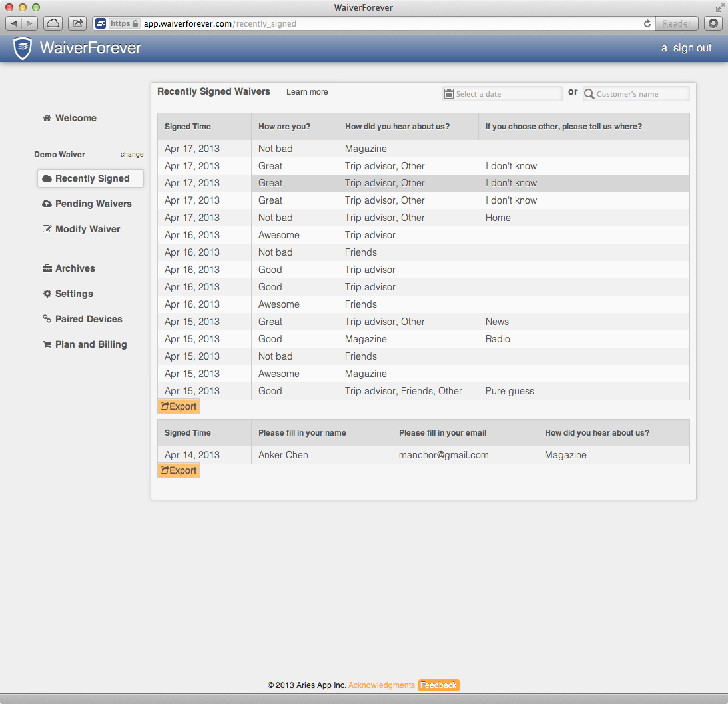Click the magnifier icon in name search
This screenshot has width=728, height=704.
(x=589, y=94)
